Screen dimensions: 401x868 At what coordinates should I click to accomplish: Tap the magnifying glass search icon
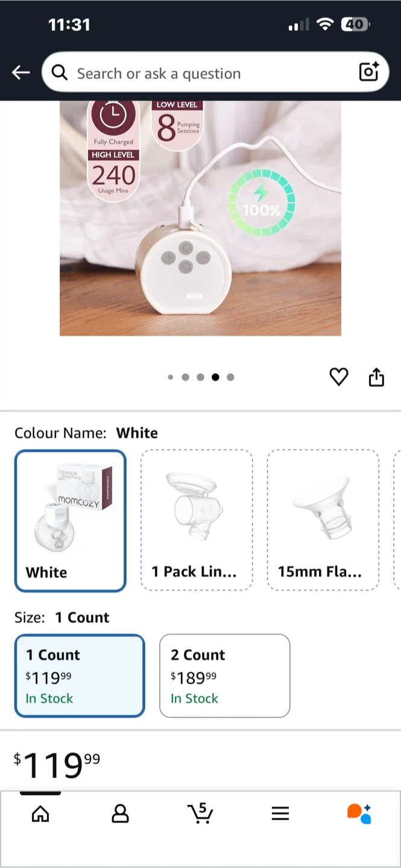coord(60,73)
